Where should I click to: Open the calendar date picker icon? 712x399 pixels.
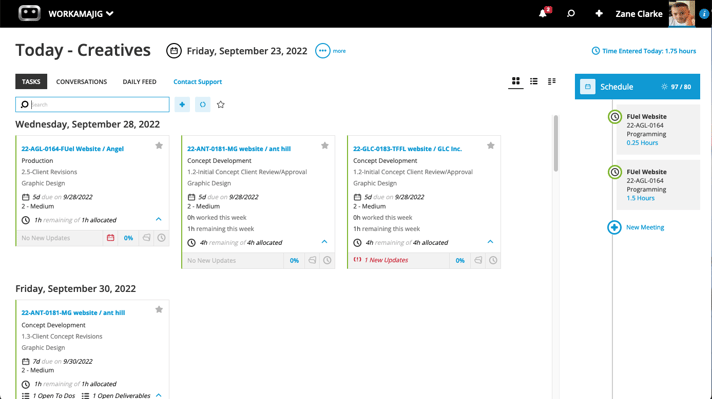point(173,51)
